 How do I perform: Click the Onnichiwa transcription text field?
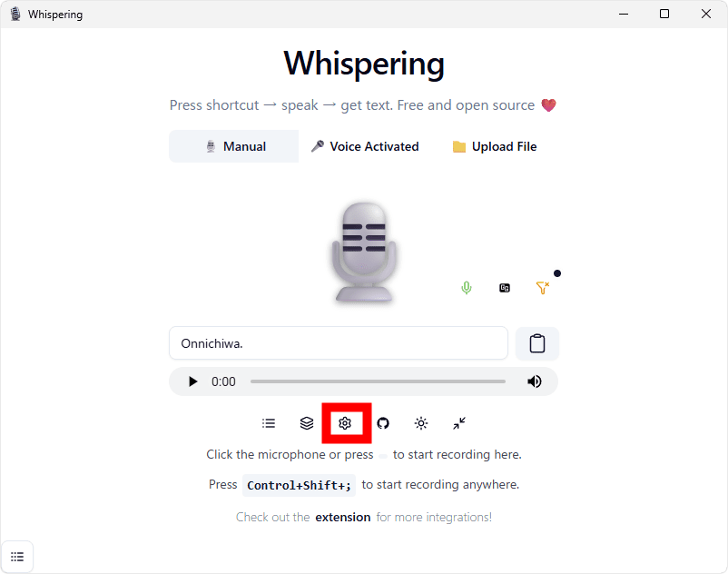coord(339,343)
